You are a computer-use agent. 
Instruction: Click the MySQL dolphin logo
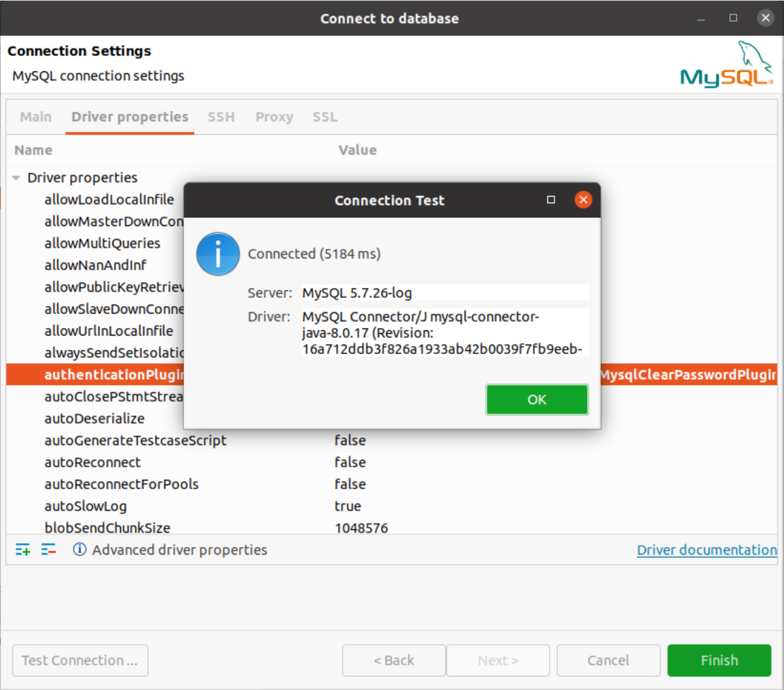point(727,64)
